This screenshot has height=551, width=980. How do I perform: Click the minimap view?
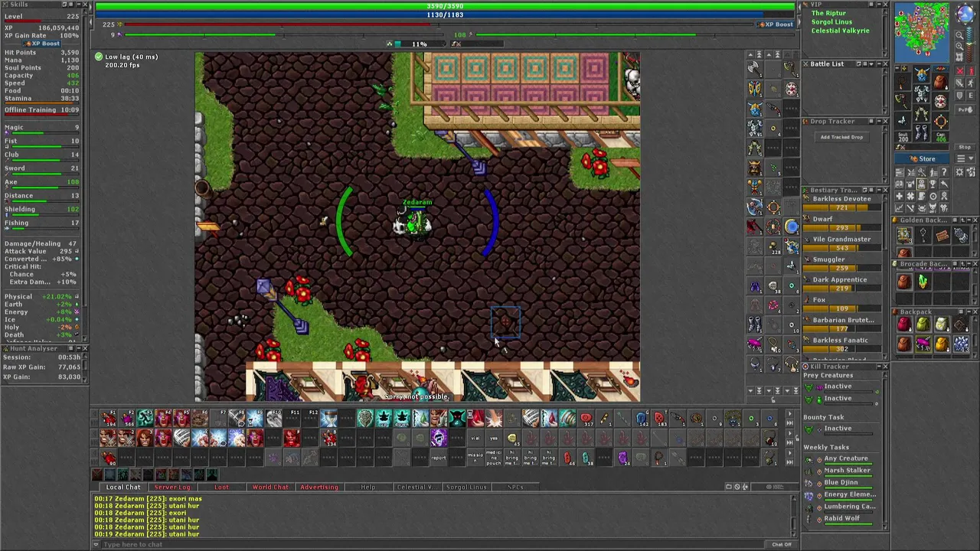click(922, 32)
